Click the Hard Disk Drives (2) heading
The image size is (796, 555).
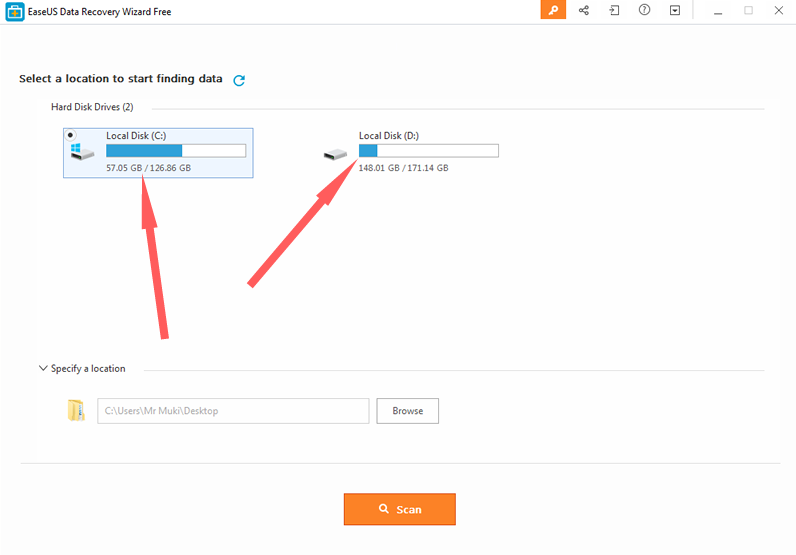pos(92,107)
